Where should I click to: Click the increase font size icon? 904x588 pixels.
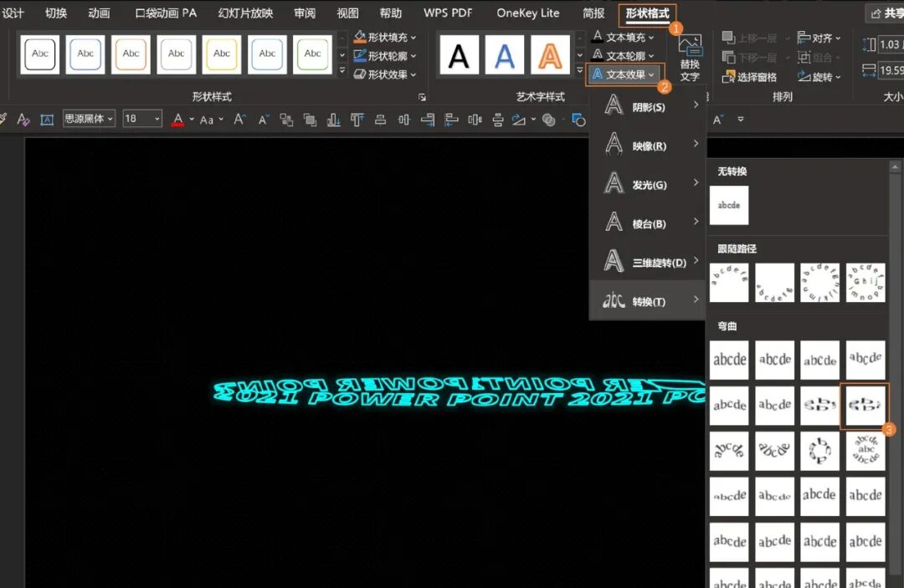coord(239,120)
